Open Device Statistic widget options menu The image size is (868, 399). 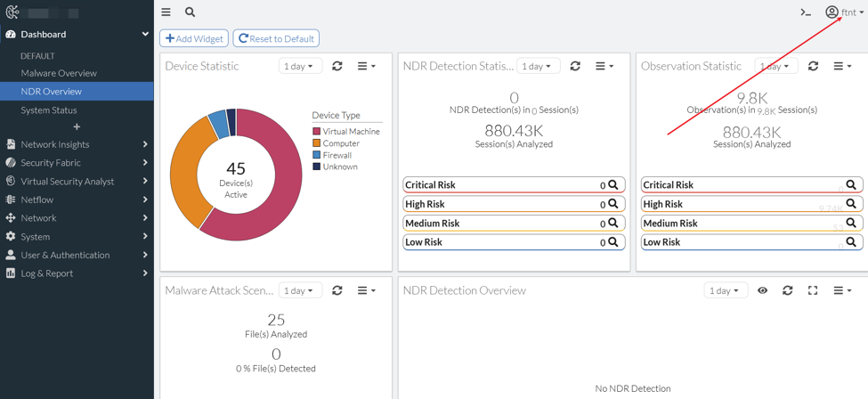click(367, 66)
